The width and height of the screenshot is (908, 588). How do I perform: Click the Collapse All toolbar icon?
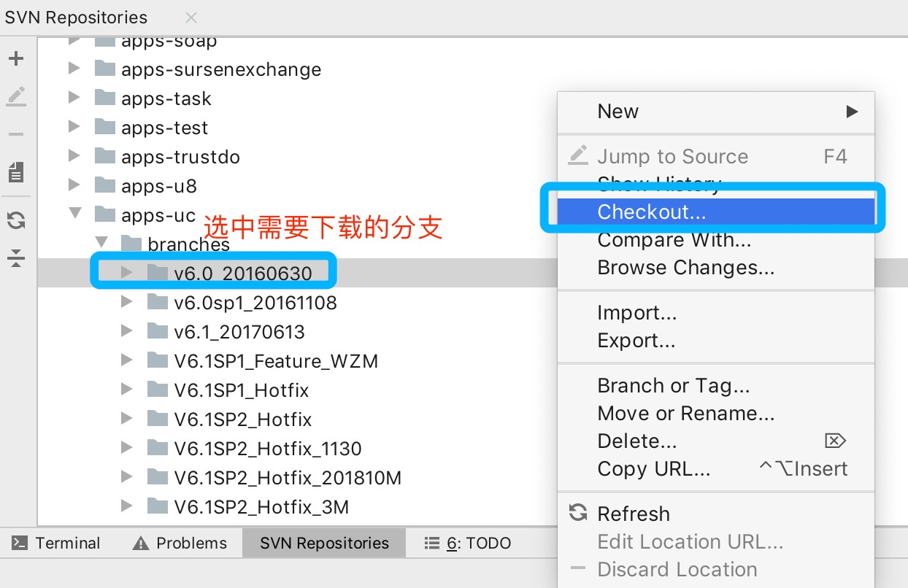[x=16, y=258]
